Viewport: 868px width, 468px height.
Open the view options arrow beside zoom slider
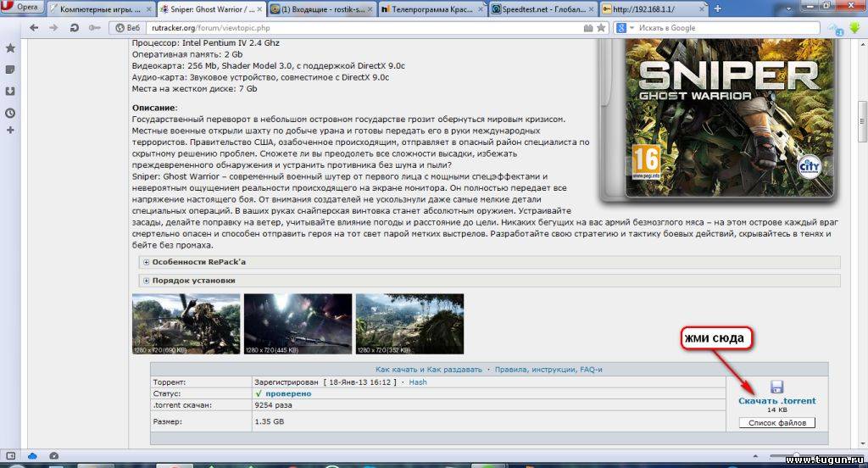pyautogui.click(x=755, y=456)
